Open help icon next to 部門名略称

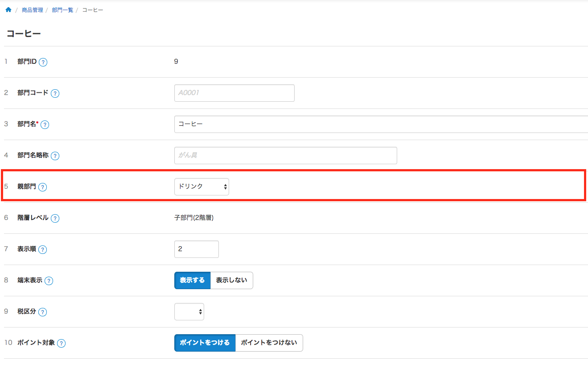(x=55, y=156)
